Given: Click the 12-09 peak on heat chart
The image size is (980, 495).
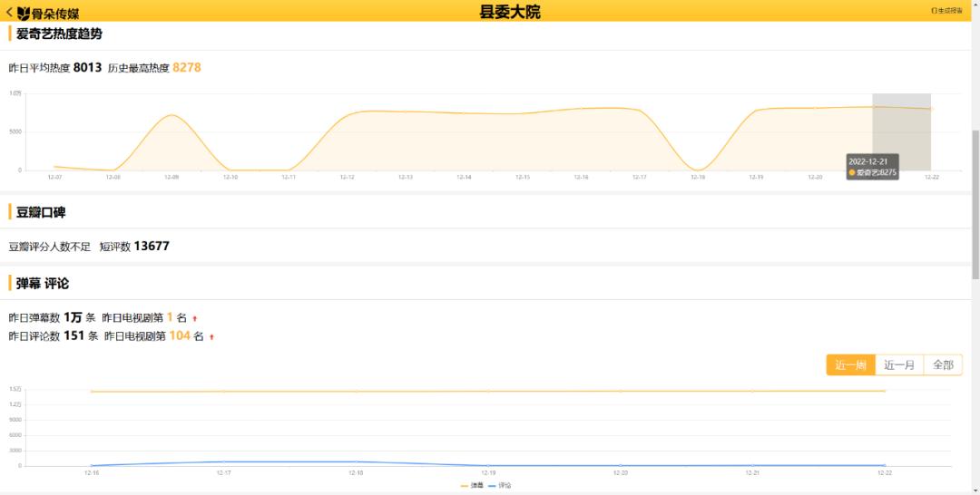Looking at the screenshot, I should pyautogui.click(x=171, y=115).
